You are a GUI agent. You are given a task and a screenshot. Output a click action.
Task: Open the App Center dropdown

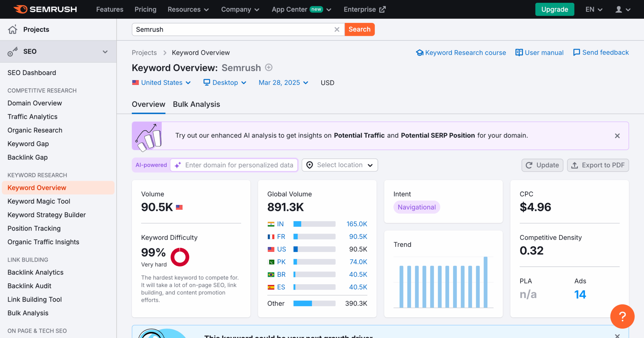coord(302,9)
